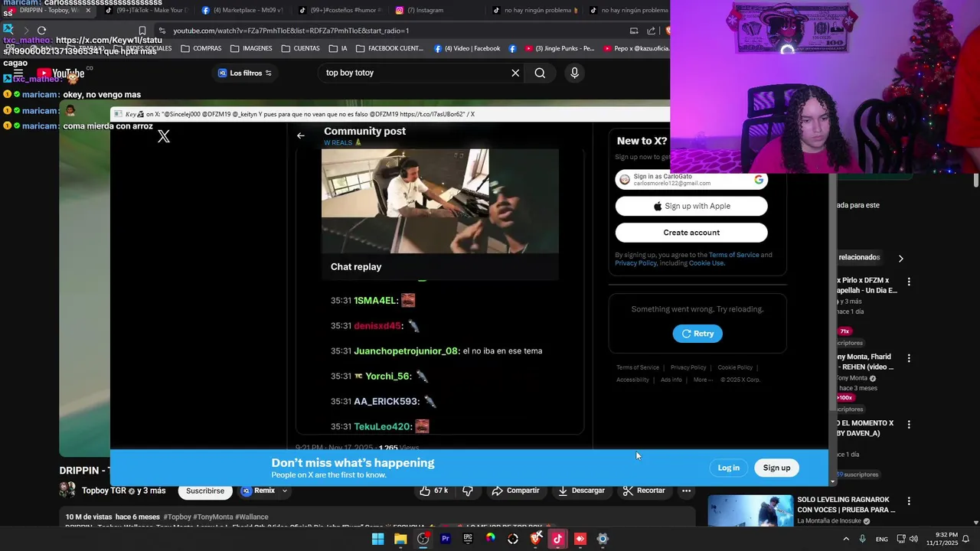Screen dimensions: 980x551
Task: Open File Explorer from taskbar
Action: [x=400, y=539]
